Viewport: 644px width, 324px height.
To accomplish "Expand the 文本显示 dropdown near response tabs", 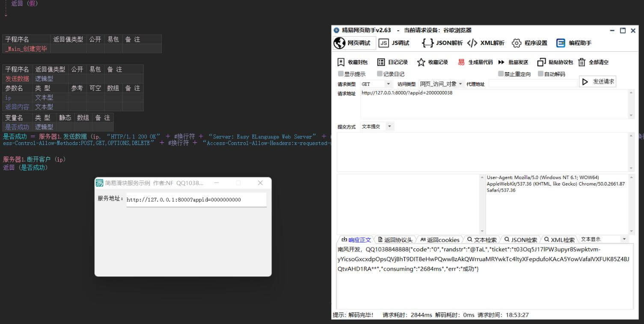I will pos(604,239).
